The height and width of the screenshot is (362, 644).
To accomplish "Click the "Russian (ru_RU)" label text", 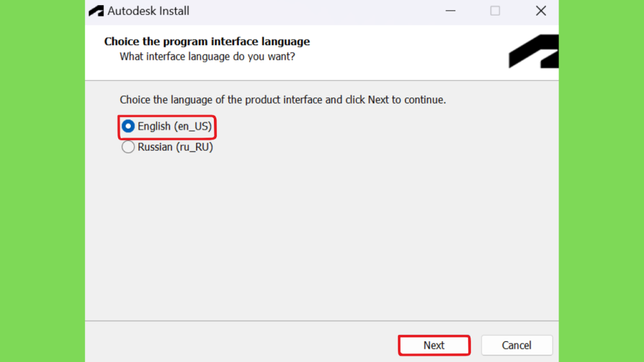I will (x=175, y=147).
